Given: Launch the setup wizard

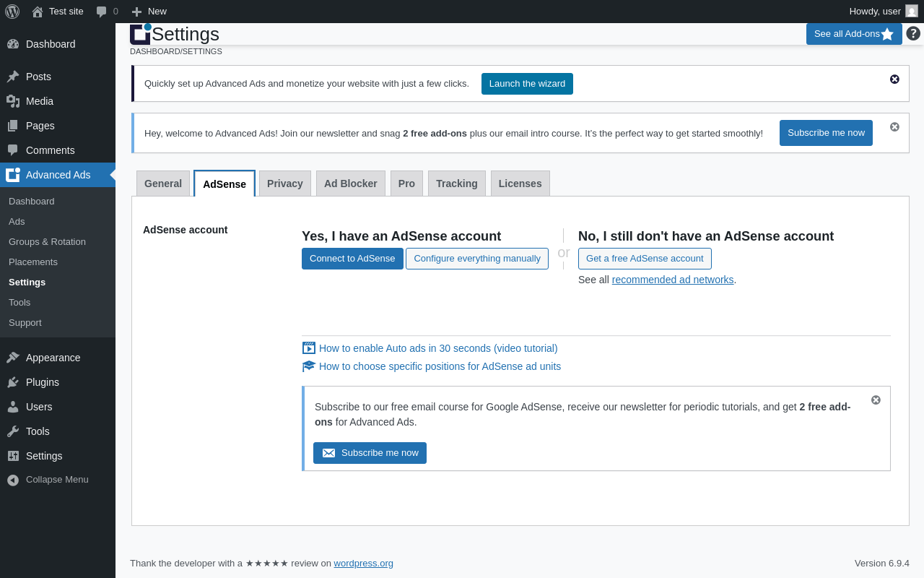Looking at the screenshot, I should (527, 84).
